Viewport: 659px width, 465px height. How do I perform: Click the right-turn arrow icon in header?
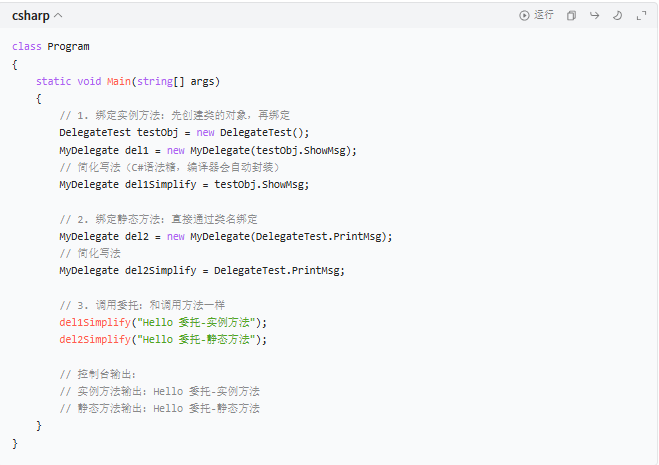point(594,15)
